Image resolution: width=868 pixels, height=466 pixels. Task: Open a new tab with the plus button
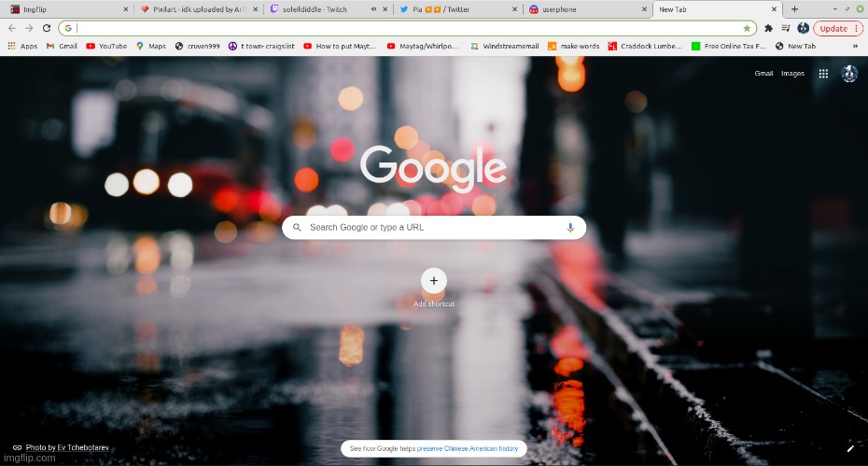tap(794, 8)
